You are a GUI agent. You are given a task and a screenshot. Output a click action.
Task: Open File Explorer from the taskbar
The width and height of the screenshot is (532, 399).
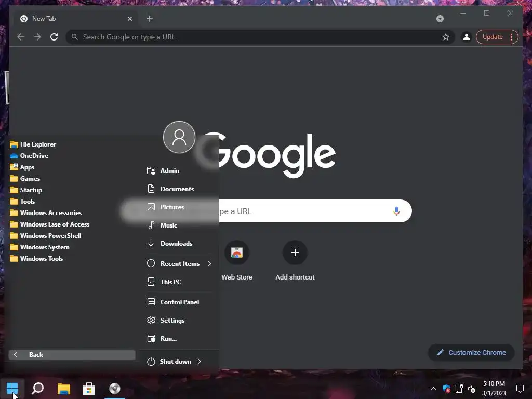tap(63, 389)
